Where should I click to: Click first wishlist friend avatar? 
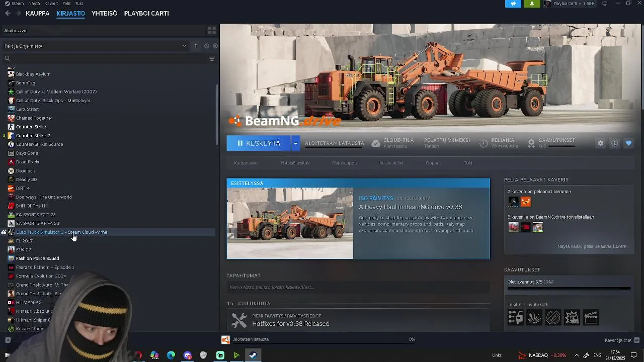tap(513, 227)
